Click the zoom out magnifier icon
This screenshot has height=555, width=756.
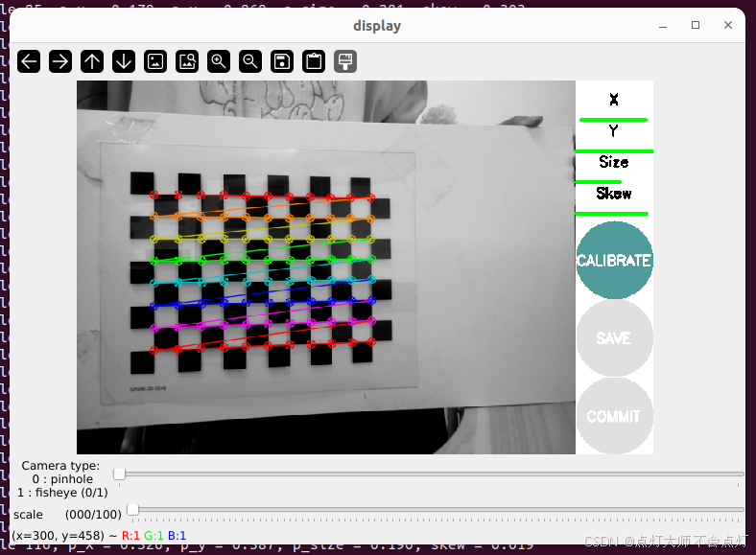pos(250,61)
